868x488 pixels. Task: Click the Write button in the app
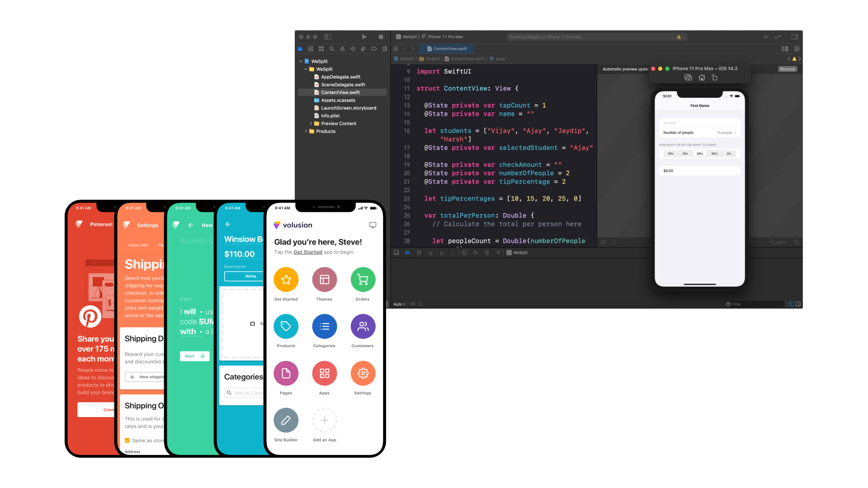click(x=250, y=277)
